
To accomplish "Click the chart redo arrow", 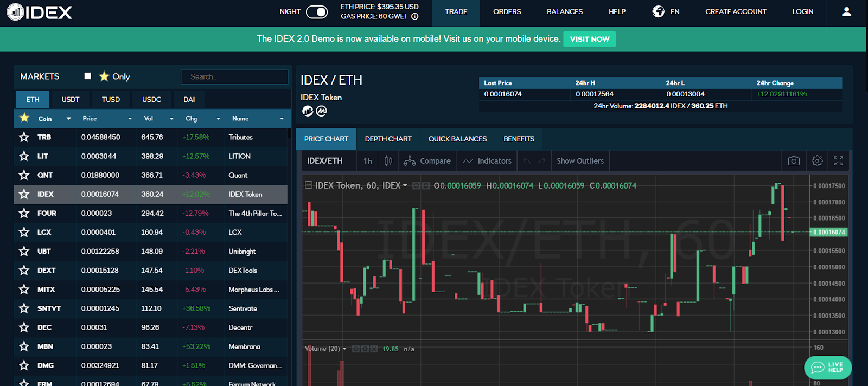I will [x=541, y=161].
